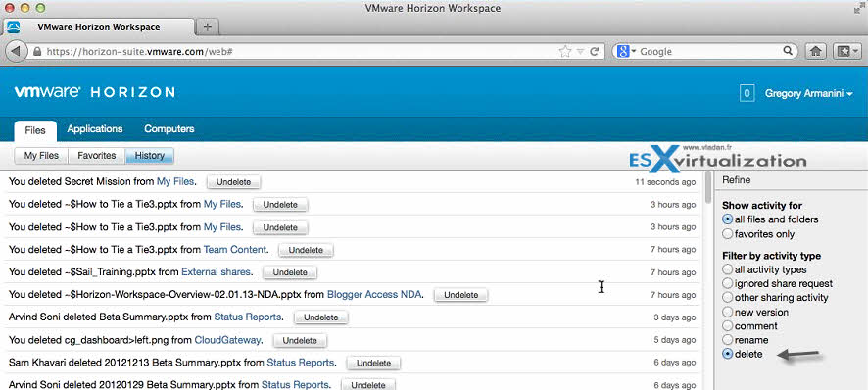Click the 5 days ago timestamp
Screen dimensions: 868x390
click(x=675, y=340)
